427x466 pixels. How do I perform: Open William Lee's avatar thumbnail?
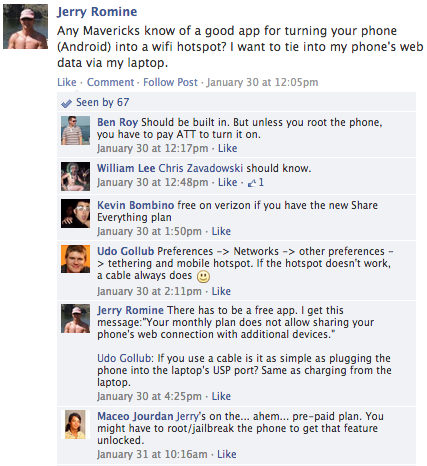click(75, 176)
